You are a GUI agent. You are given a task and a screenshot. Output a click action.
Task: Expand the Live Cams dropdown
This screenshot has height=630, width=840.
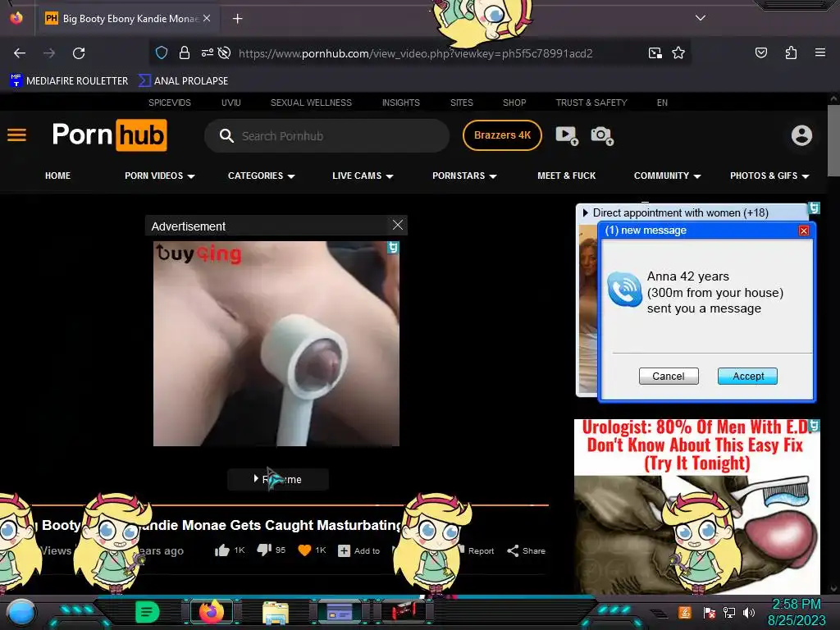[x=363, y=176]
